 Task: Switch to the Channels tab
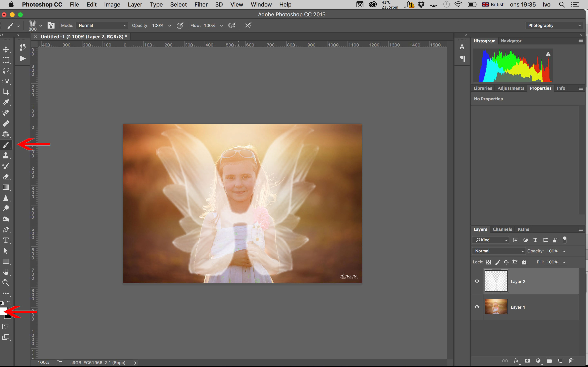502,229
